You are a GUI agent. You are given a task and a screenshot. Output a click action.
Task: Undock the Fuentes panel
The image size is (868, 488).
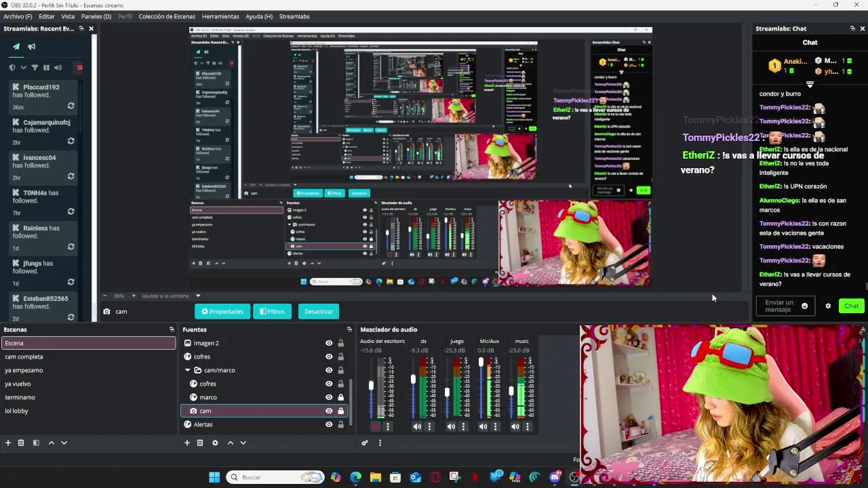click(349, 329)
